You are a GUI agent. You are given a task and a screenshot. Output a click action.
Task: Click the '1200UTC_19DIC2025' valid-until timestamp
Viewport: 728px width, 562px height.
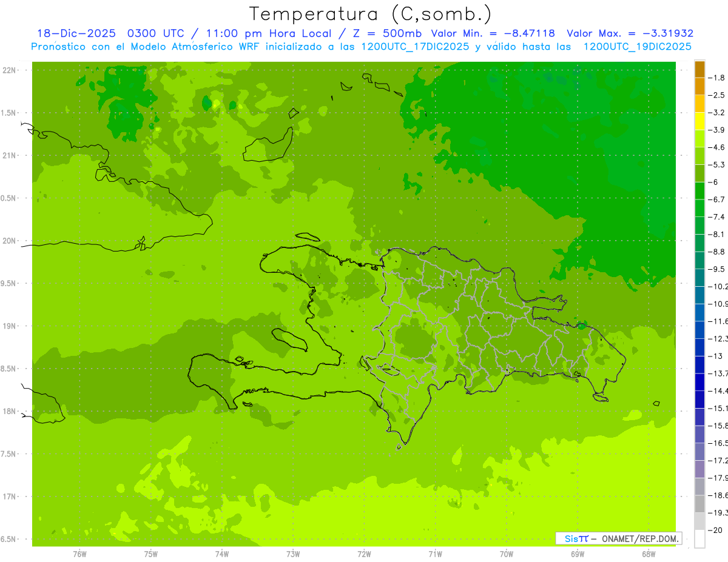(636, 47)
